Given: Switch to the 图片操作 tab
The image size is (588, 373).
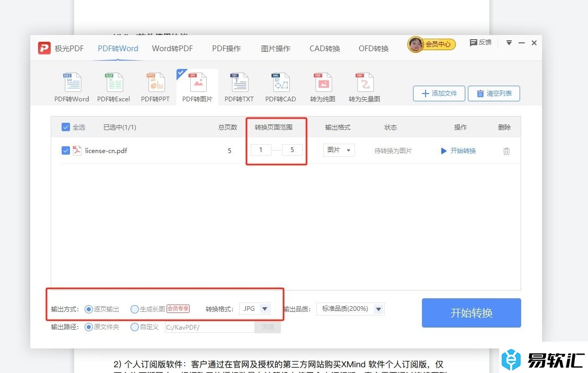Looking at the screenshot, I should (276, 49).
